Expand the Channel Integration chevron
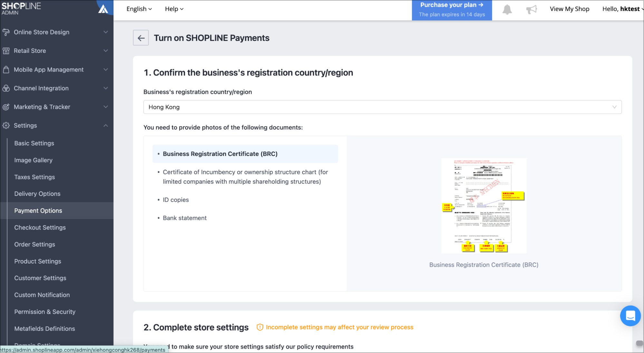Screen dimensions: 644x353 (106, 88)
